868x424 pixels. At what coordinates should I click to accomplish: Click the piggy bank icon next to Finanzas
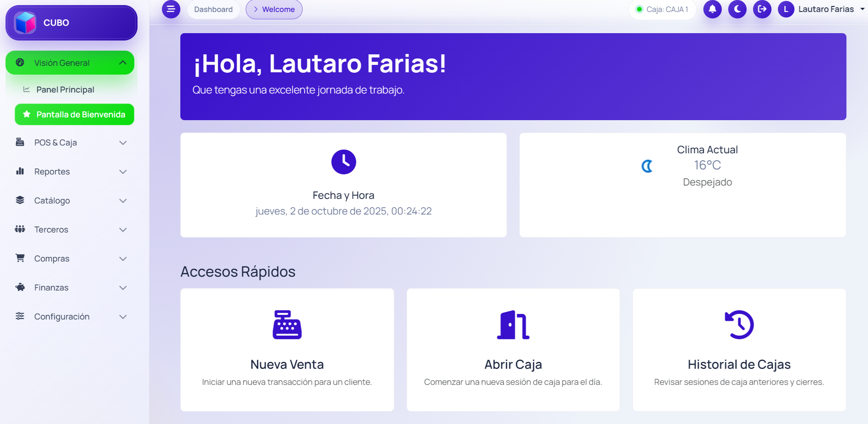pyautogui.click(x=19, y=287)
